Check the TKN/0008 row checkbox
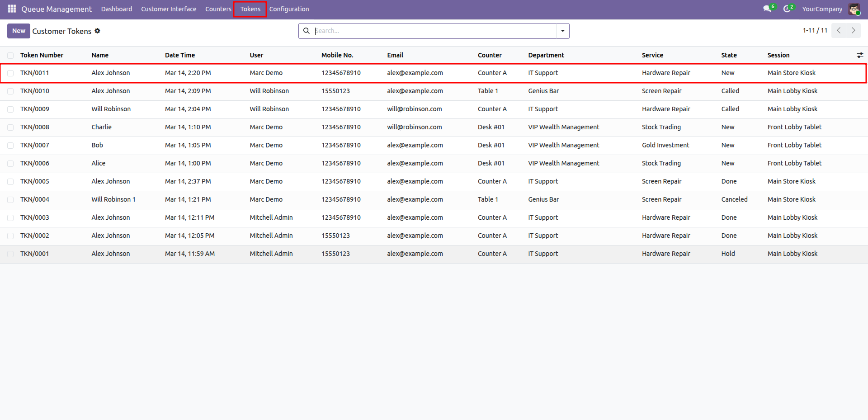 pos(10,127)
